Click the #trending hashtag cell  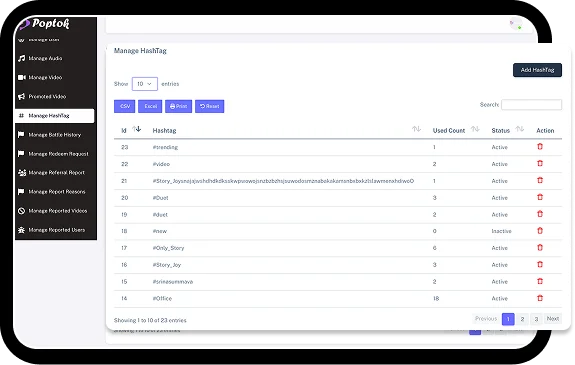[165, 147]
